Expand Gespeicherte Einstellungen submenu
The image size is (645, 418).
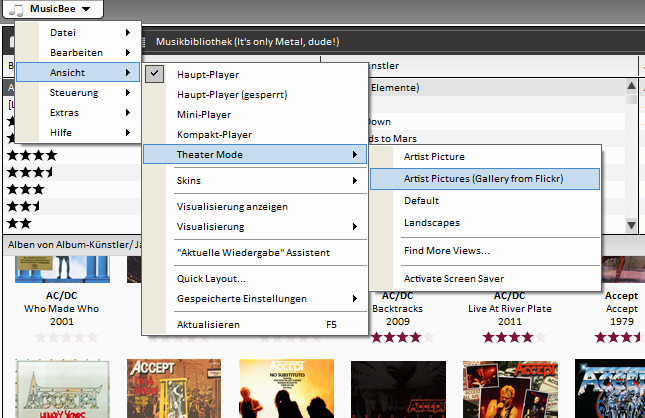point(255,299)
